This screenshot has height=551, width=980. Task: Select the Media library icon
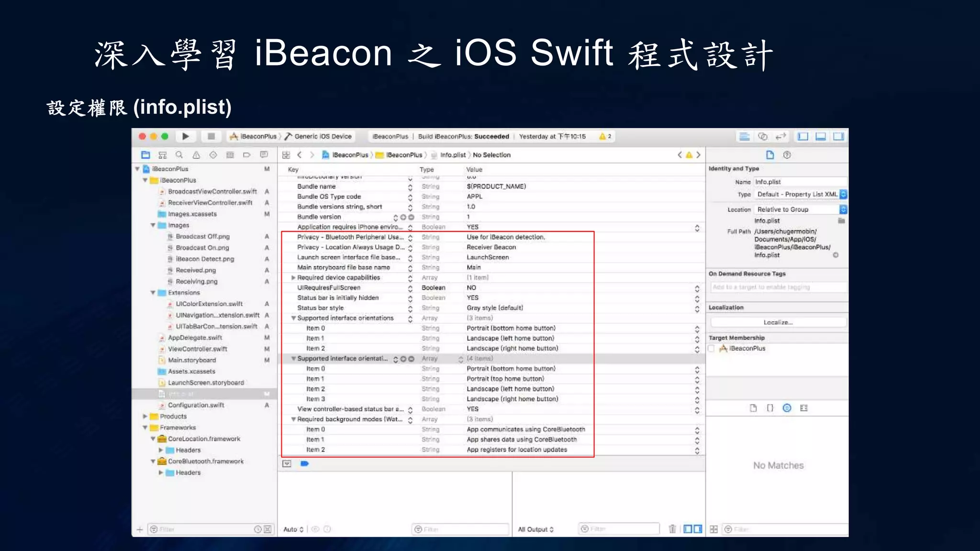coord(804,408)
